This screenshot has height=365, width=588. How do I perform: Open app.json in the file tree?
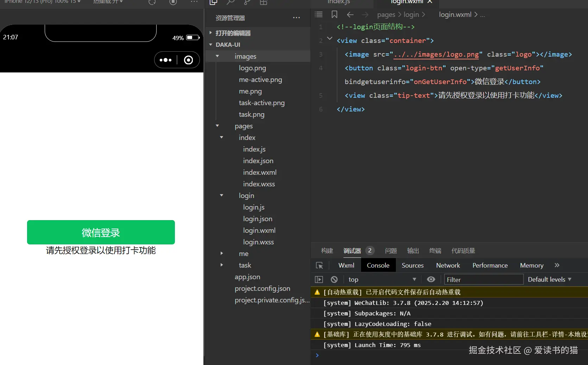coord(247,277)
